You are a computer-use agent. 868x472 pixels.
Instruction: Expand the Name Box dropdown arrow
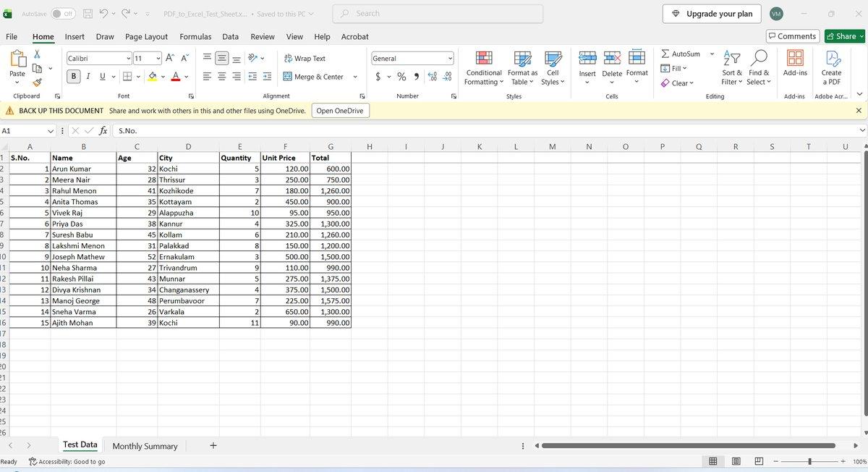click(x=51, y=131)
